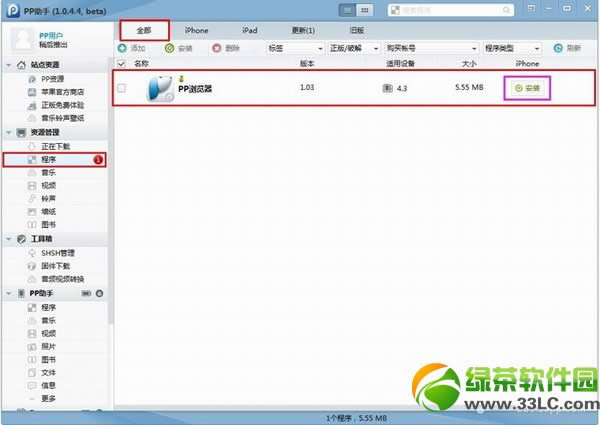This screenshot has height=425, width=600.
Task: Switch to the iPhone tab
Action: tap(197, 31)
